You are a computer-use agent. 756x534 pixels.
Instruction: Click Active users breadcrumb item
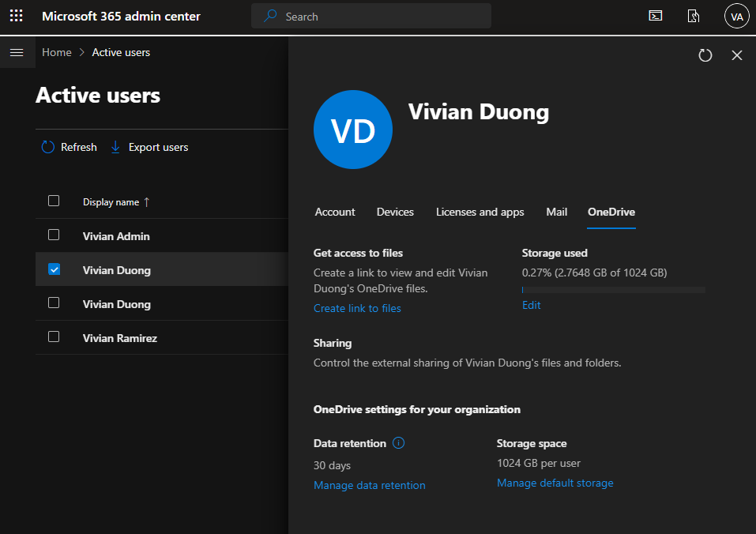coord(121,52)
